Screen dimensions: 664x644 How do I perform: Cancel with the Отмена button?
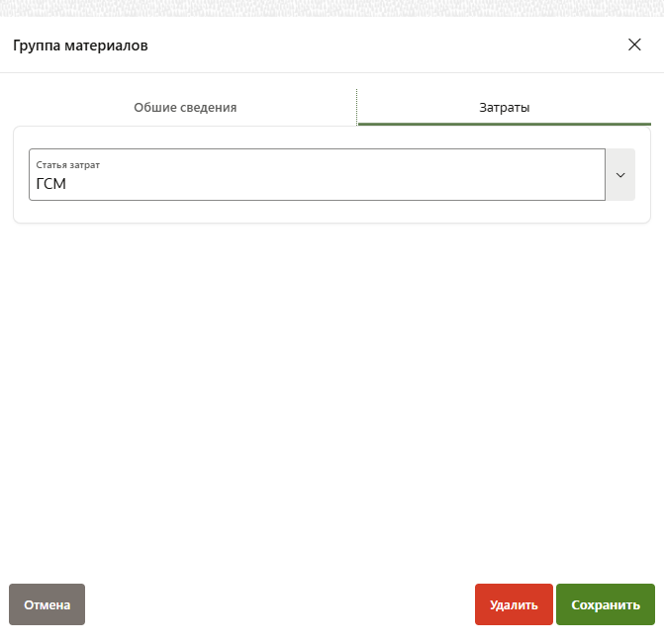click(x=47, y=604)
